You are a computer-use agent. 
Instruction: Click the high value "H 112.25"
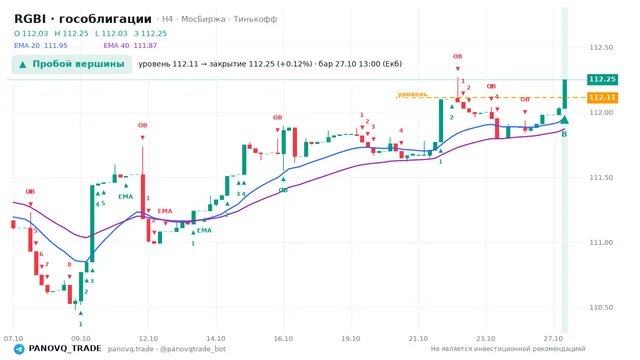(x=71, y=33)
